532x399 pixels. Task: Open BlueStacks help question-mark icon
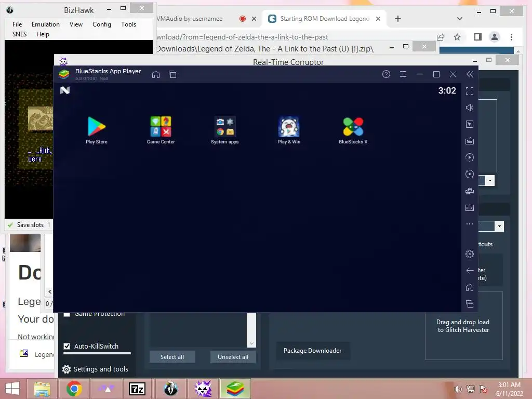click(386, 74)
